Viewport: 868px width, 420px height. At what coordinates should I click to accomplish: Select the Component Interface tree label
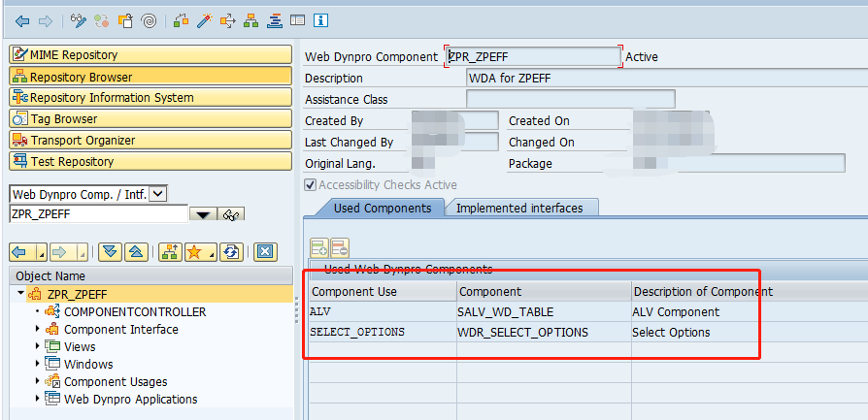(121, 329)
